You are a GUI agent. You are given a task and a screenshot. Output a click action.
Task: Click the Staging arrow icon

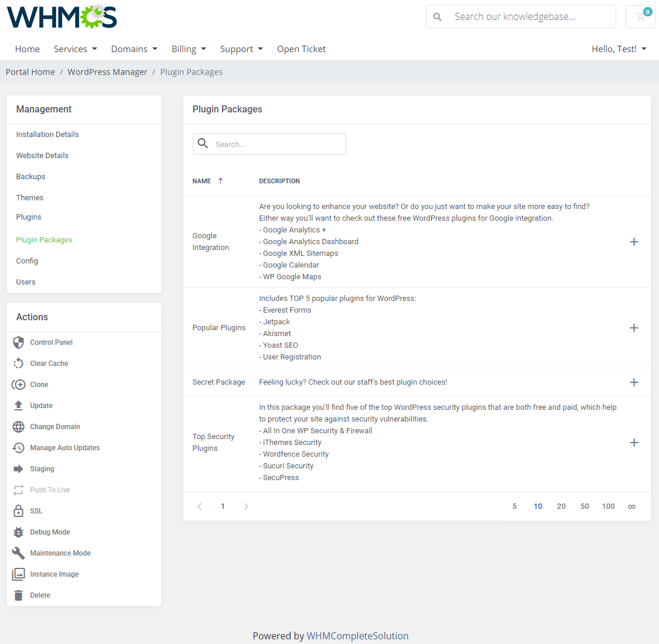pos(19,468)
